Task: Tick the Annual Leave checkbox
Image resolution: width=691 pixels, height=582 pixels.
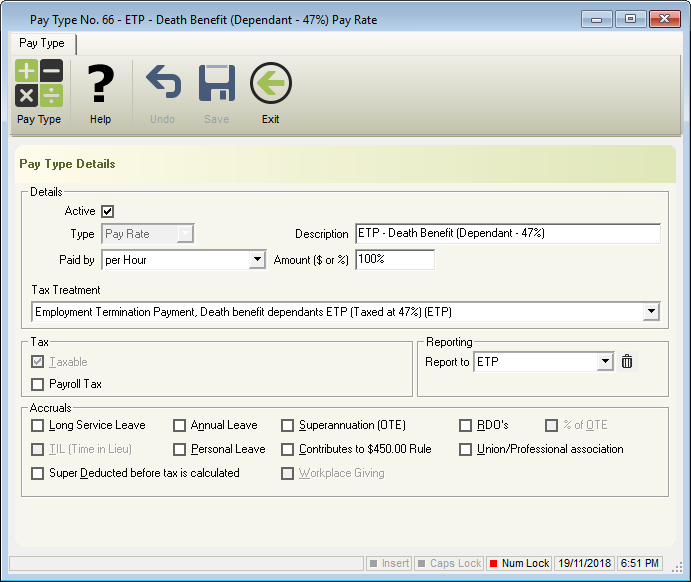Action: click(179, 426)
